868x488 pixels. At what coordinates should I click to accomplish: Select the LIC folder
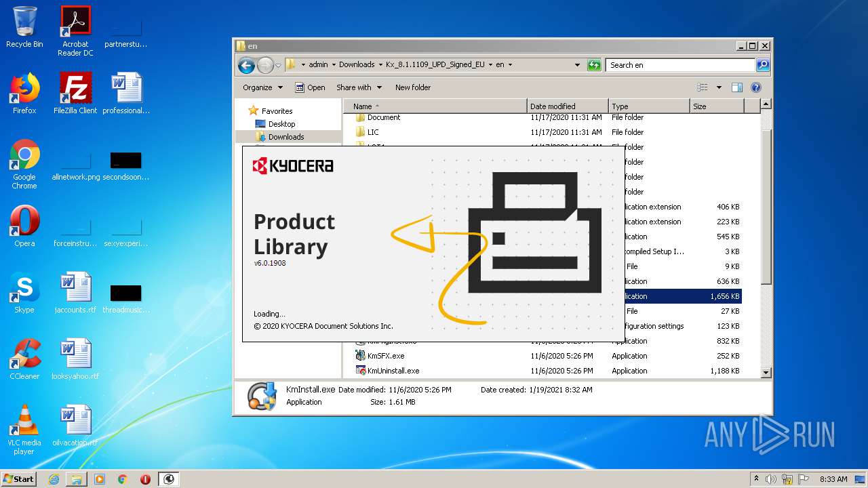(373, 132)
